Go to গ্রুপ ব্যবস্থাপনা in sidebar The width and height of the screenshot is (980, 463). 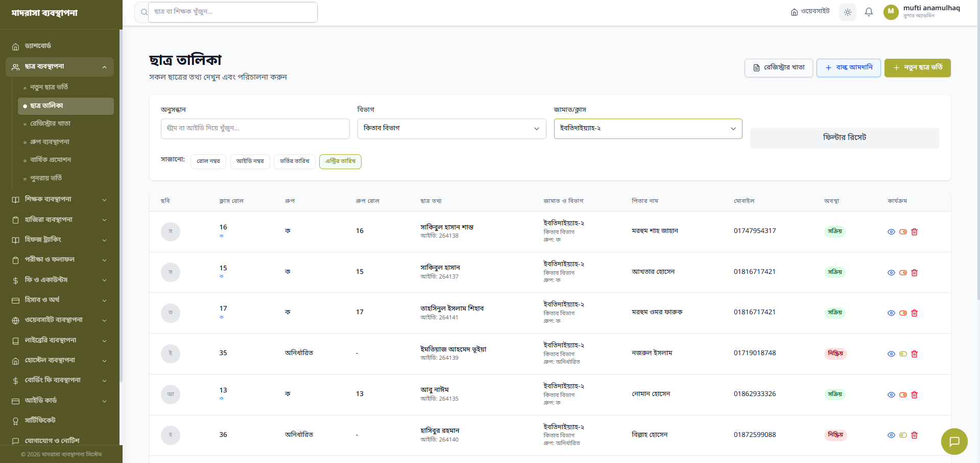tap(66, 142)
